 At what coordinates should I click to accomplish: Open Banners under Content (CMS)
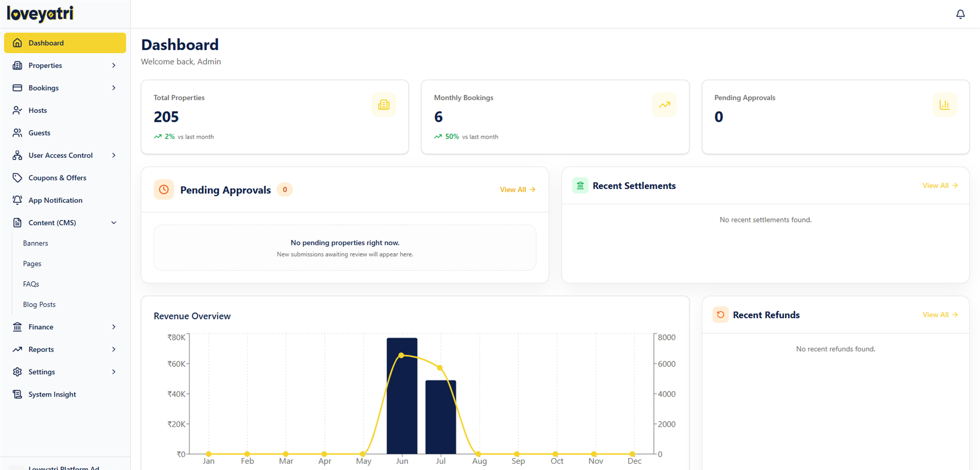(36, 243)
